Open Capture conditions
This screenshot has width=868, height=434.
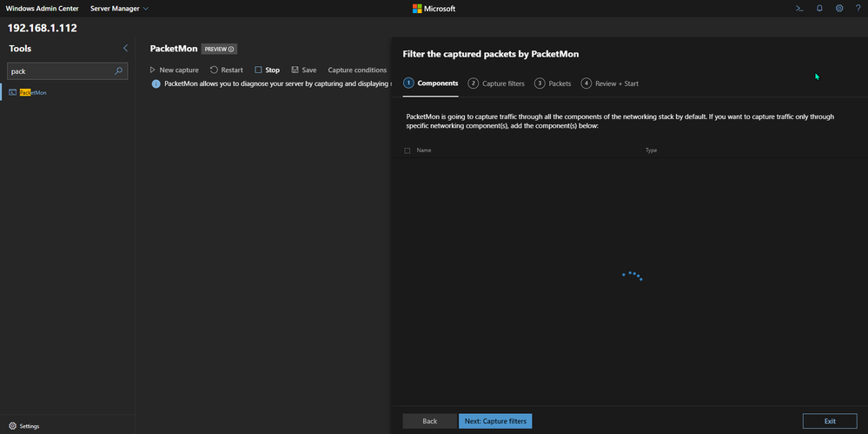357,70
